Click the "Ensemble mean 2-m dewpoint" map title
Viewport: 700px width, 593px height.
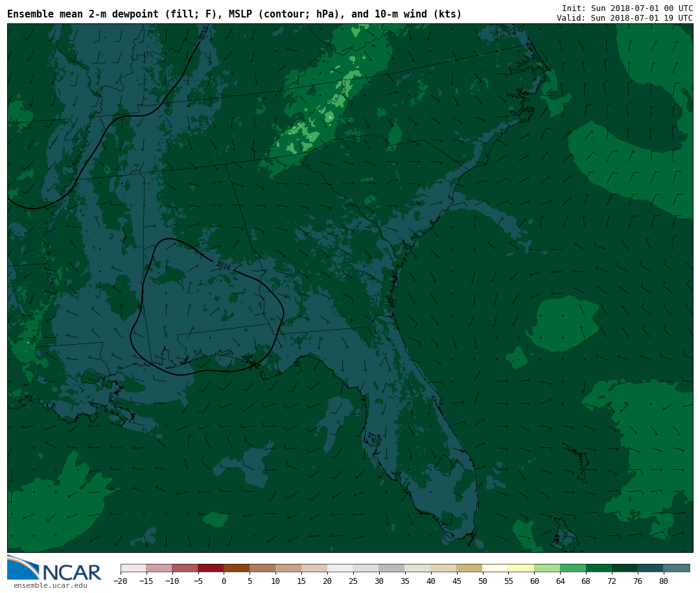pyautogui.click(x=234, y=14)
